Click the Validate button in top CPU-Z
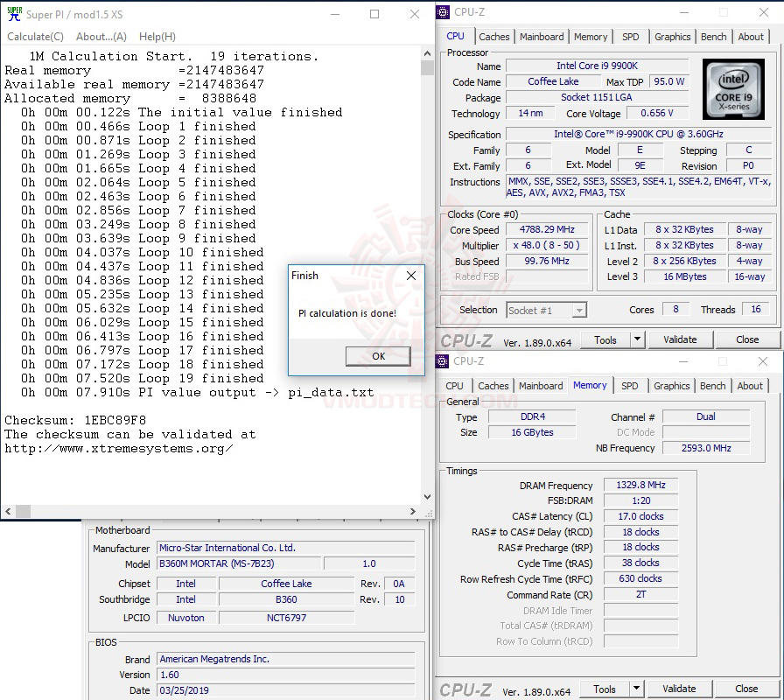The image size is (784, 700). (680, 340)
